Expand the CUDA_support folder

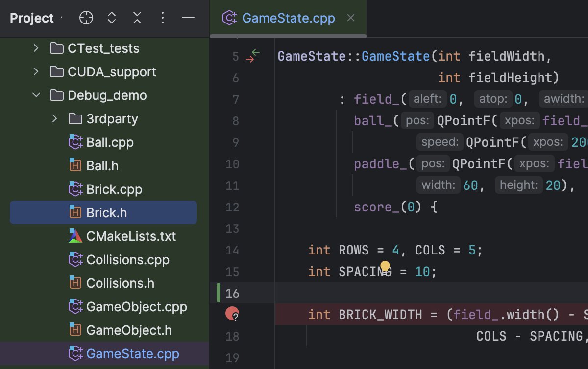tap(36, 72)
